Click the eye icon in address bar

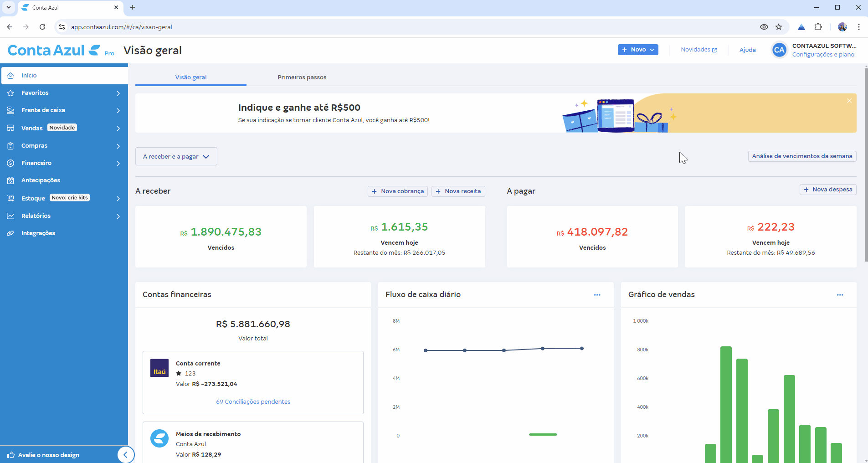pyautogui.click(x=764, y=27)
